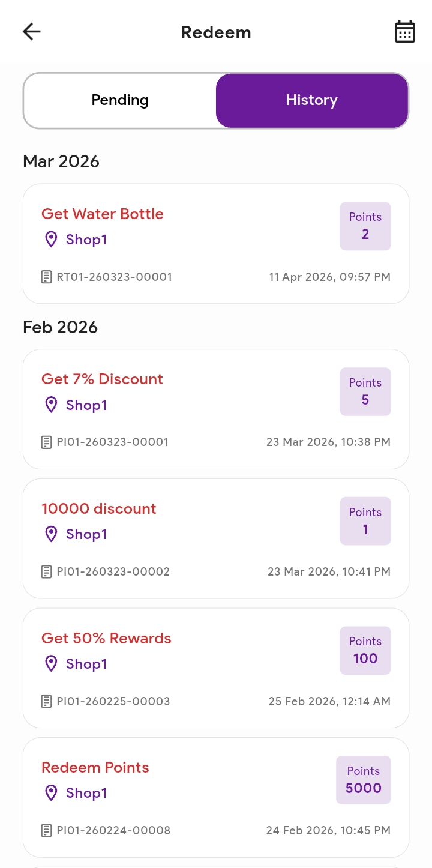This screenshot has height=868, width=432.
Task: Click the 10000 discount title
Action: (x=98, y=509)
